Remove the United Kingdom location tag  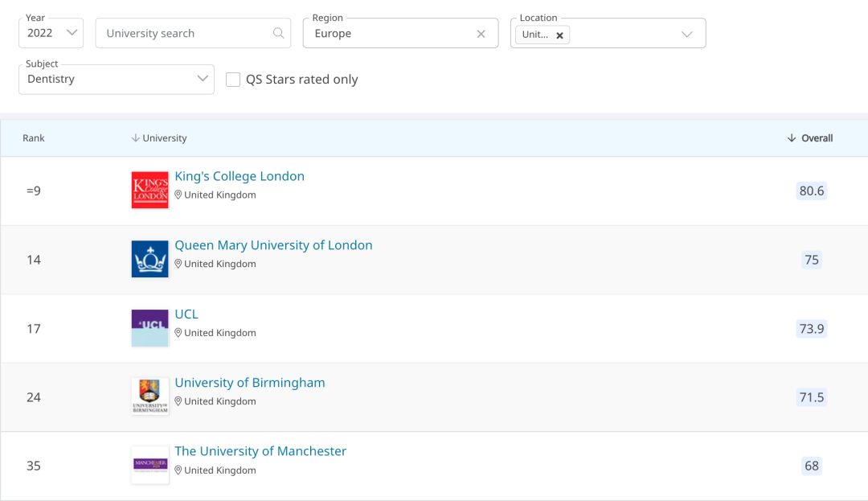tap(559, 35)
